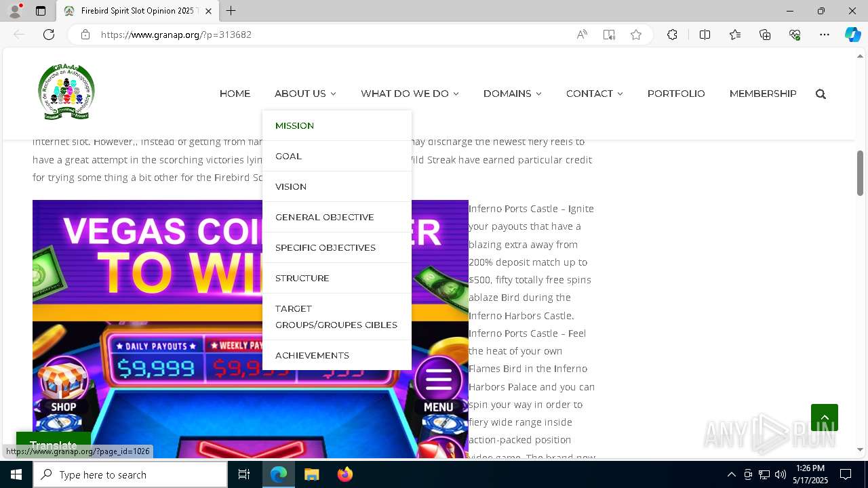Open the MEMBERSHIP page
This screenshot has height=488, width=868.
point(763,94)
